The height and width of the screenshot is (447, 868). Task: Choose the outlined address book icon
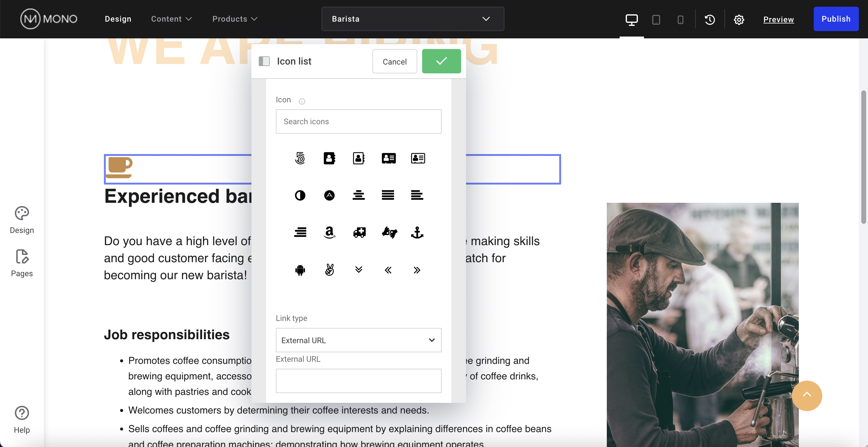pyautogui.click(x=358, y=158)
